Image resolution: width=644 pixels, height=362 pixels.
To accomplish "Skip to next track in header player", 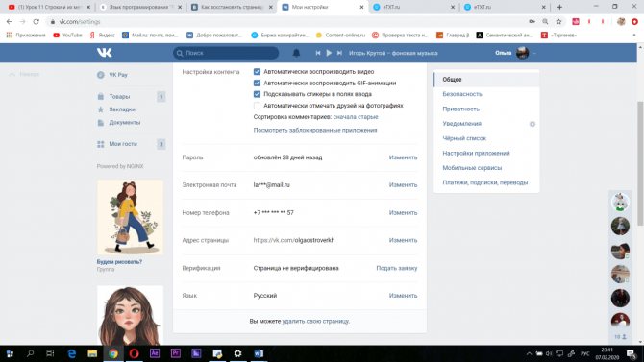I will point(339,53).
